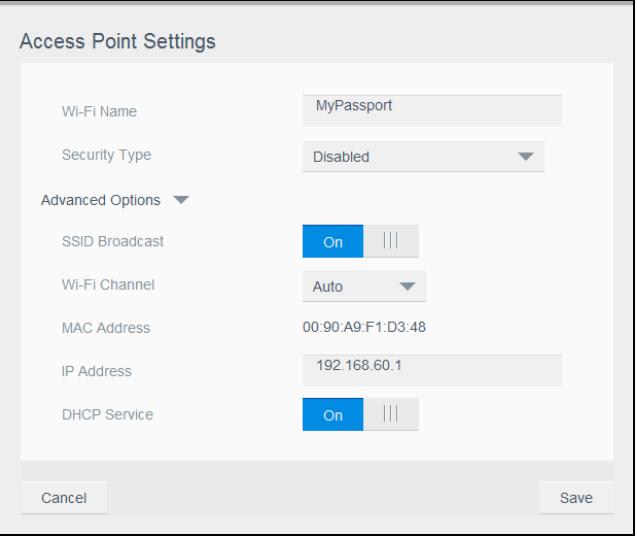Click the Security Type label
This screenshot has width=637, height=539.
[106, 155]
